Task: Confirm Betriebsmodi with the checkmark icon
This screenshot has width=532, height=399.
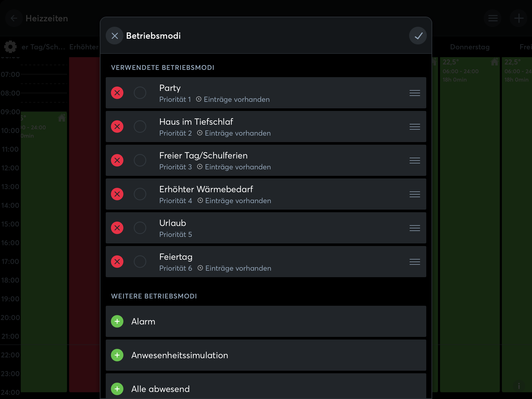Action: point(418,36)
